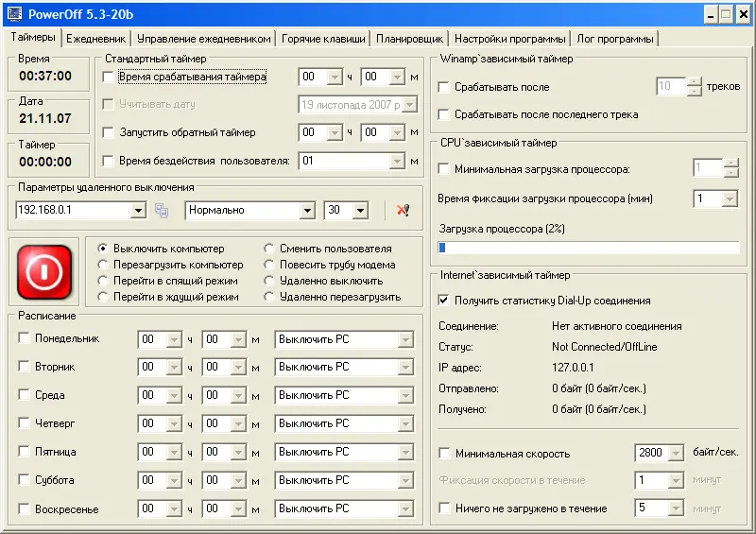
Task: Check Запустить обратный таймер
Action: click(108, 132)
